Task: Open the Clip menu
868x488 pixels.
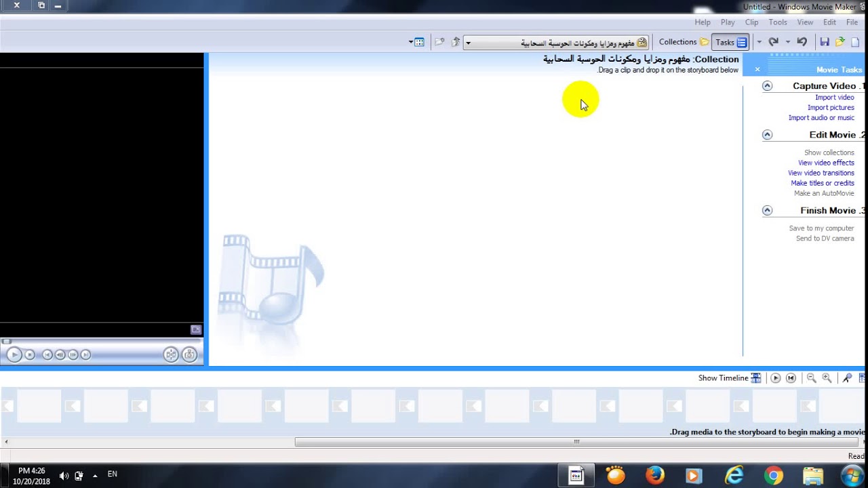Action: tap(751, 22)
